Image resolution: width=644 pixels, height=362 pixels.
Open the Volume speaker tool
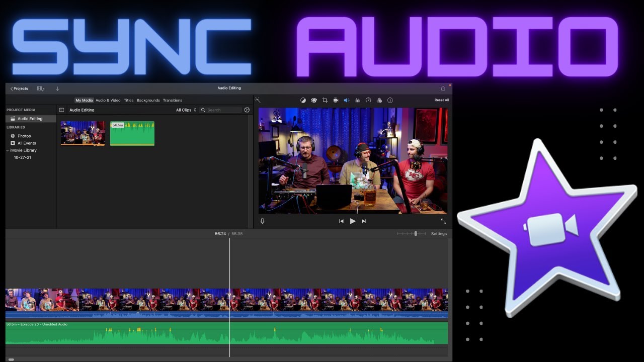pyautogui.click(x=346, y=100)
